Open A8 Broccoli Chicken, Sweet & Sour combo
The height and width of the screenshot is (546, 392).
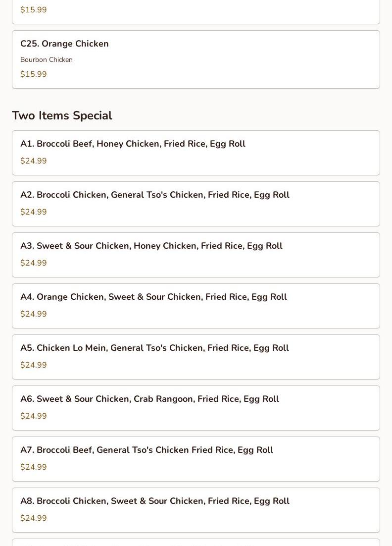pos(154,501)
